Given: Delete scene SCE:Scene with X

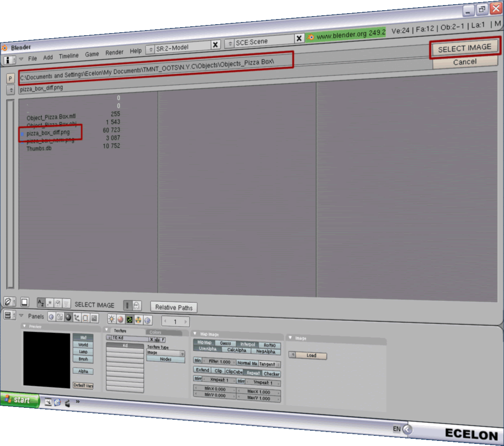Looking at the screenshot, I should tap(299, 39).
